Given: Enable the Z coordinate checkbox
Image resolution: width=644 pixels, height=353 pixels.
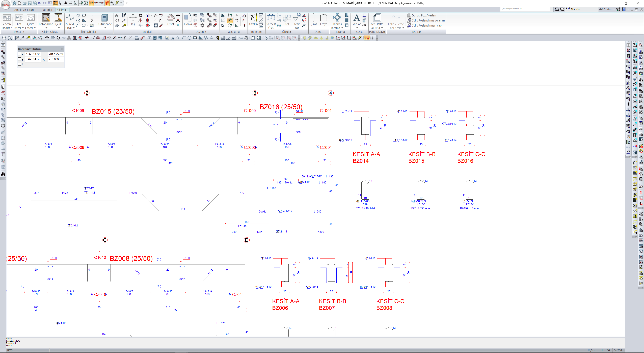Looking at the screenshot, I should coord(20,64).
